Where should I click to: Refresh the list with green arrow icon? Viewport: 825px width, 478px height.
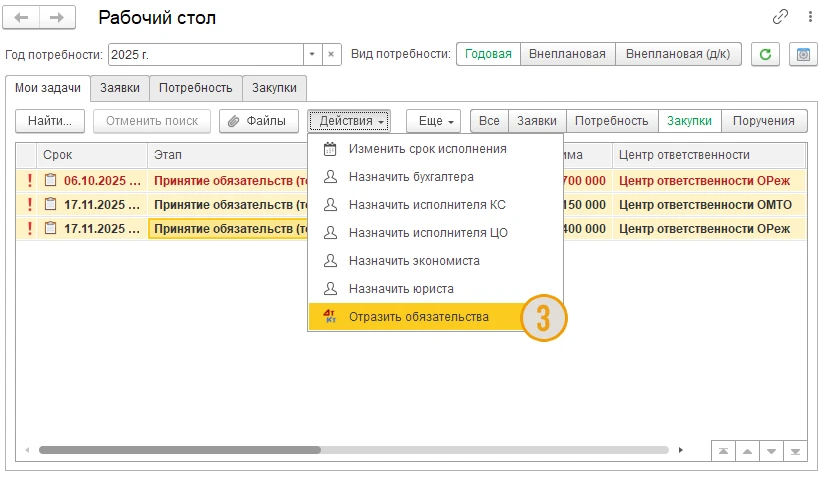point(765,54)
